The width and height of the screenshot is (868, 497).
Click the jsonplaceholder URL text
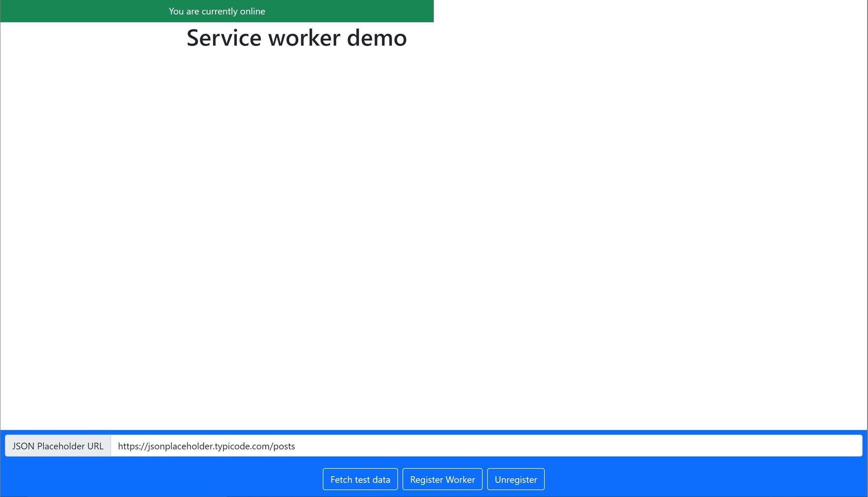[206, 445]
